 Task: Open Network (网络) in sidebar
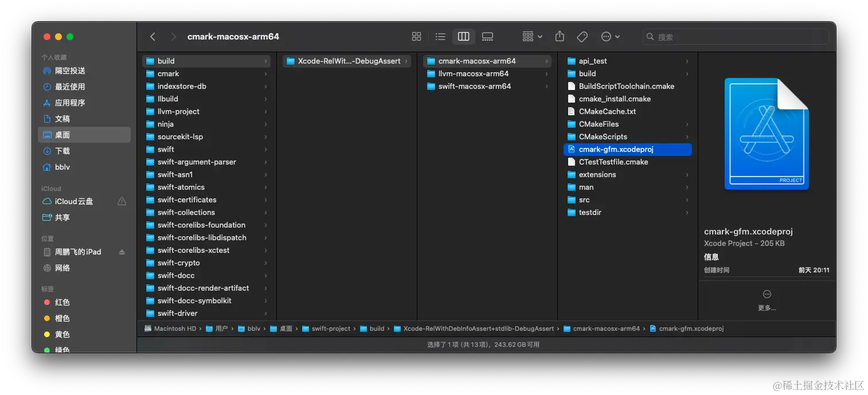click(84, 268)
